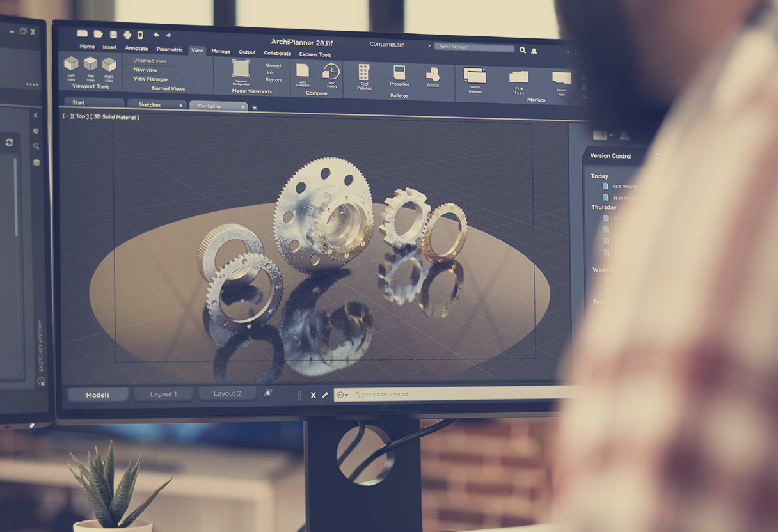Image resolution: width=778 pixels, height=532 pixels.
Task: Add a new layout tab with plus icon
Action: pos(267,393)
